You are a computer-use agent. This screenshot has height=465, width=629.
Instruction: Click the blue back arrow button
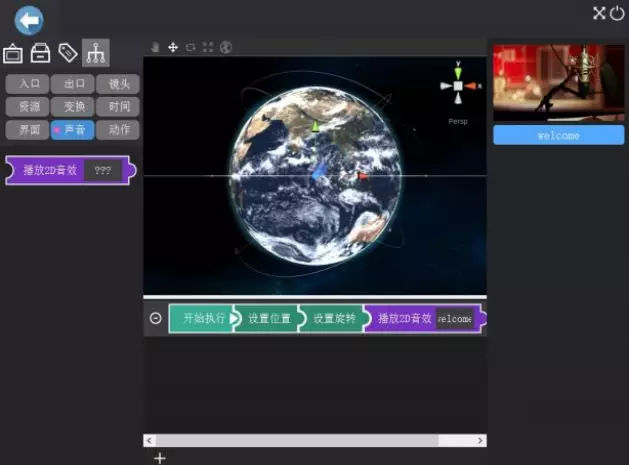tap(29, 20)
